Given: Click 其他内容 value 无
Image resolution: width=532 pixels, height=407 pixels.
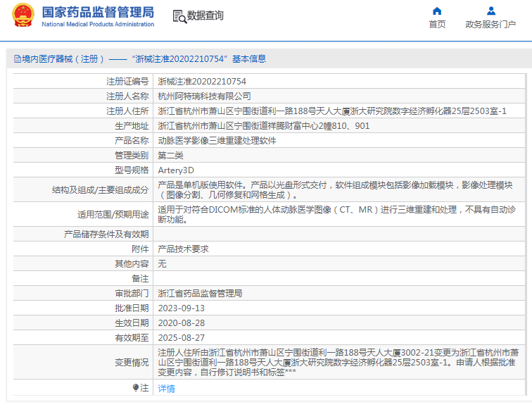Looking at the screenshot, I should (x=162, y=264).
